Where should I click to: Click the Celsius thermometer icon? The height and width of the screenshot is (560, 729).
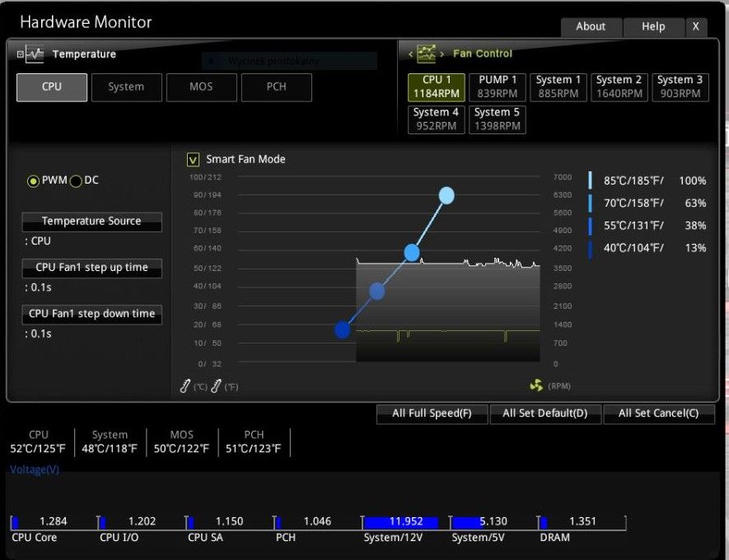point(185,386)
